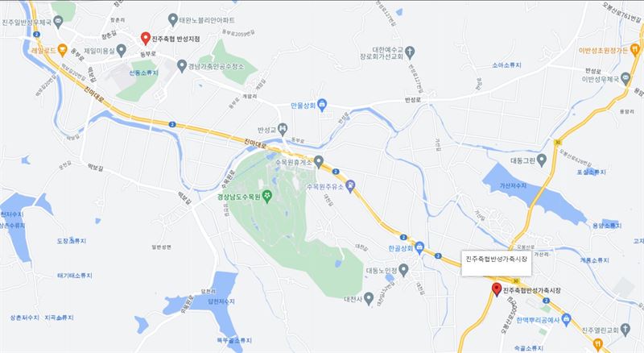Select the 이반성초원정가든 restaurant icon

click(x=634, y=49)
